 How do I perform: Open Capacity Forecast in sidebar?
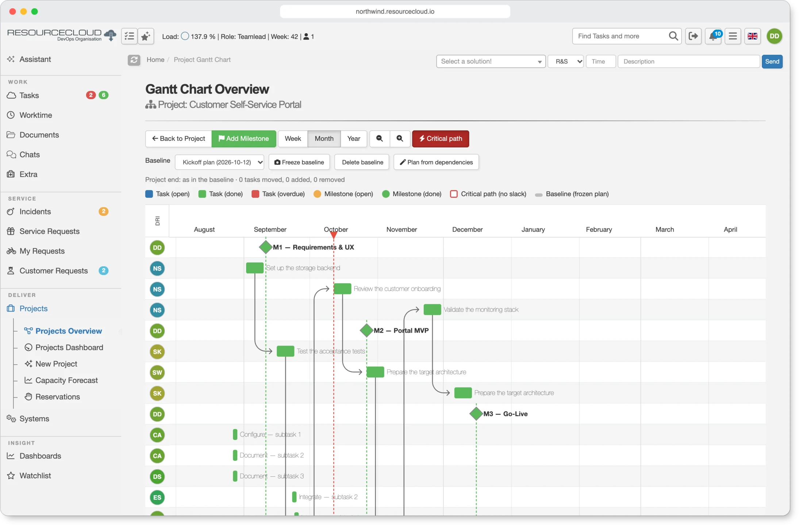click(66, 380)
